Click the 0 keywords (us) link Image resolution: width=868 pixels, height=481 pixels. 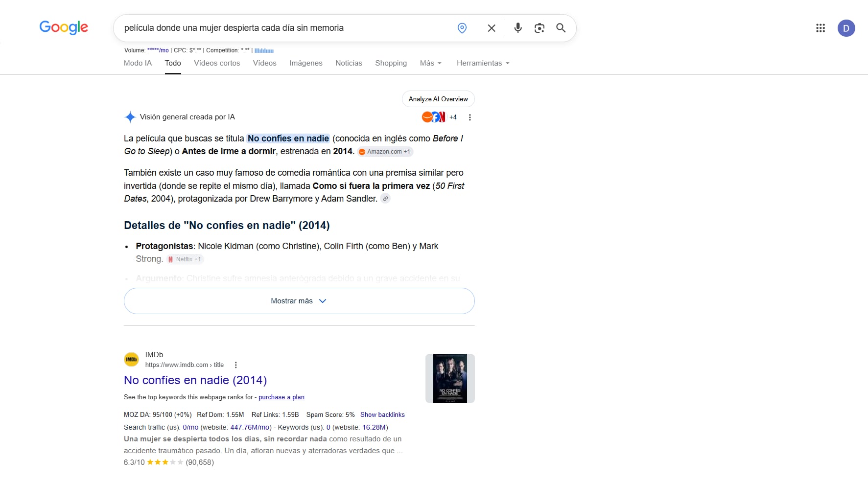point(328,427)
